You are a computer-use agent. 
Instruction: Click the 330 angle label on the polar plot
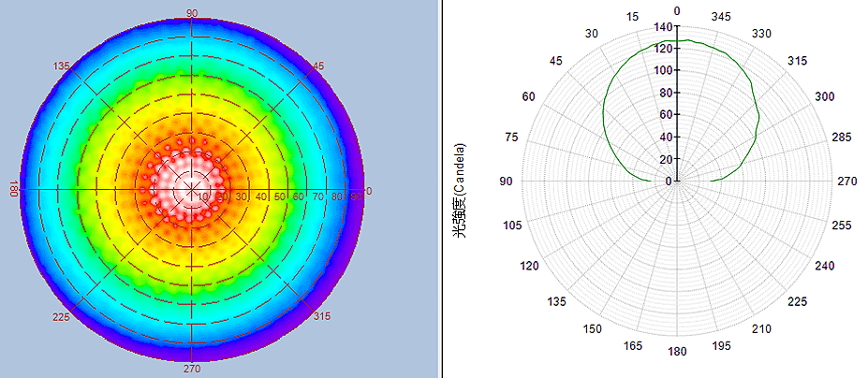pos(763,34)
